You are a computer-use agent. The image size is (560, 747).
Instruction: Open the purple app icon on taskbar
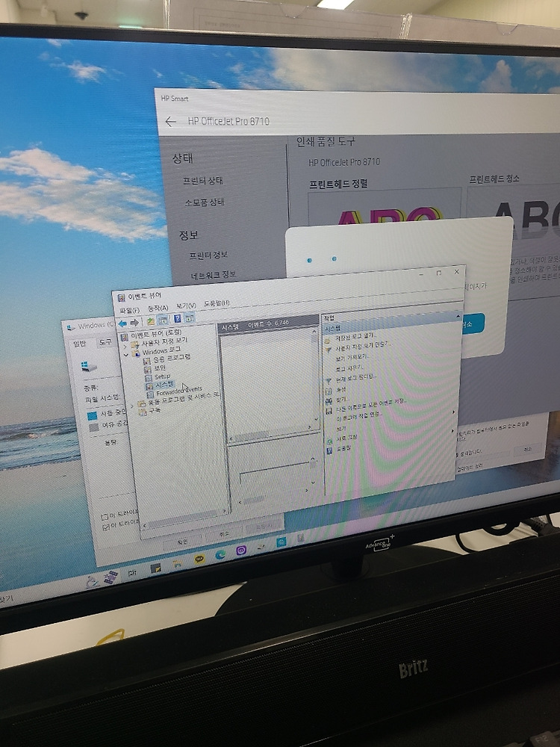click(241, 551)
